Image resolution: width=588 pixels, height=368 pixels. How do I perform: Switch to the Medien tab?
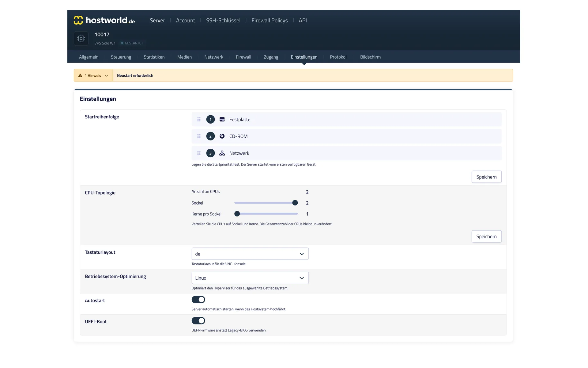point(184,57)
